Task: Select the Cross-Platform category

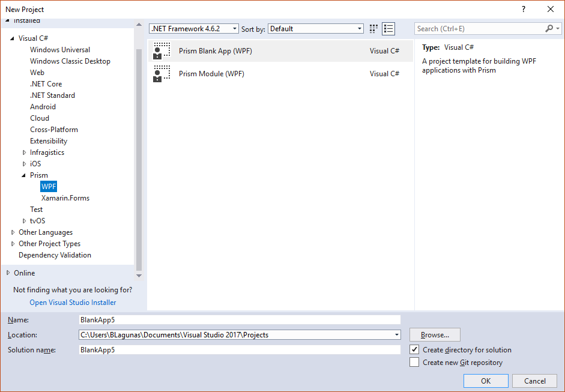Action: (x=54, y=130)
